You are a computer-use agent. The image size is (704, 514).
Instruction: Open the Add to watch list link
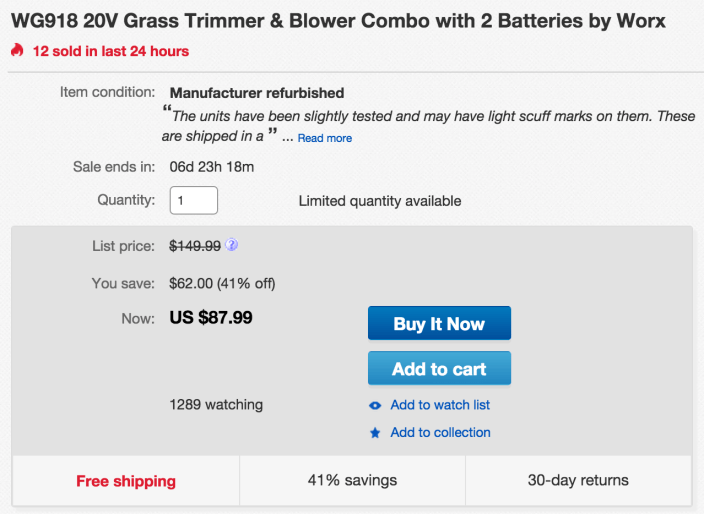click(440, 405)
